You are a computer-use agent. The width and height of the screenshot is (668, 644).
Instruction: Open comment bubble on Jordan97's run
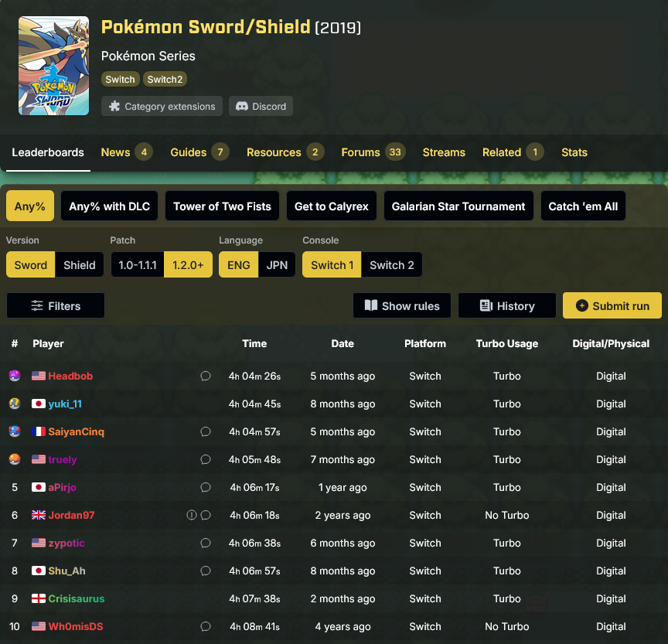click(x=206, y=515)
